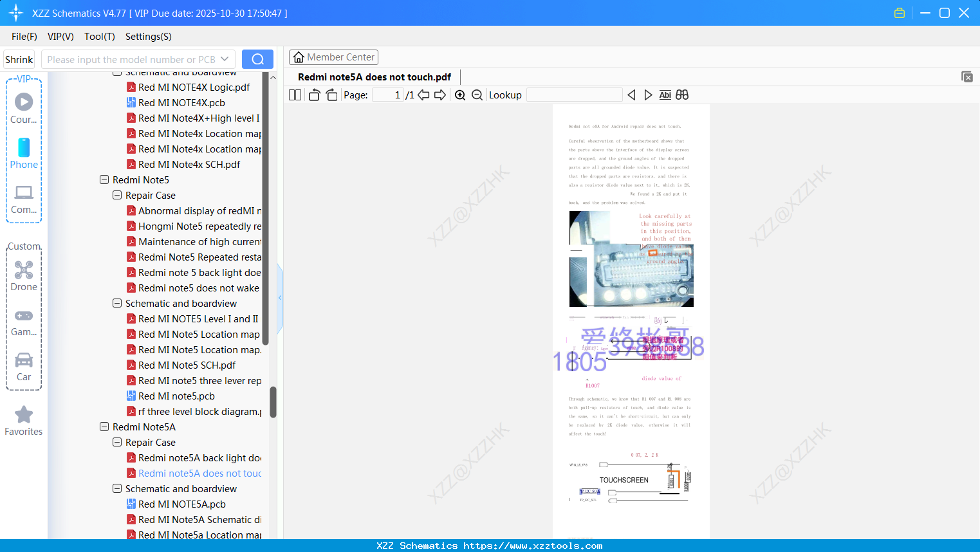
Task: Select 'Redmi note5A does not touch' tree entry
Action: point(194,474)
